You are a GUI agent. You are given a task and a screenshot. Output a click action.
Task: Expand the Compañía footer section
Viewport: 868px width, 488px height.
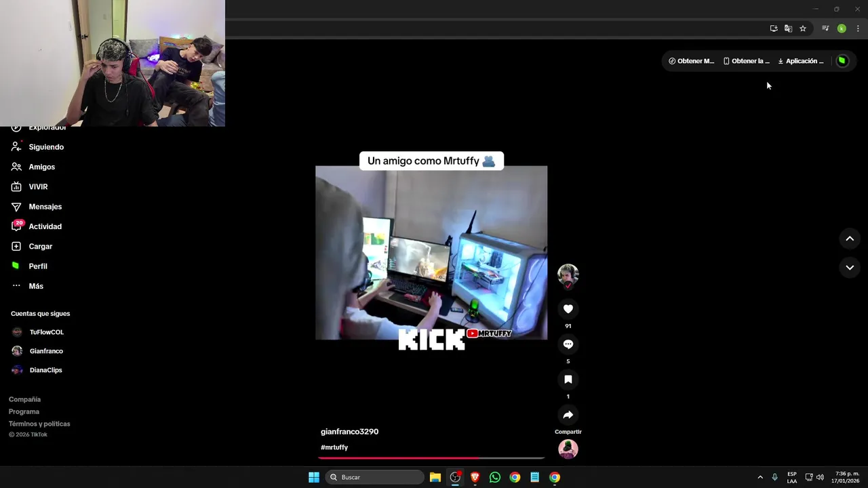tap(24, 399)
